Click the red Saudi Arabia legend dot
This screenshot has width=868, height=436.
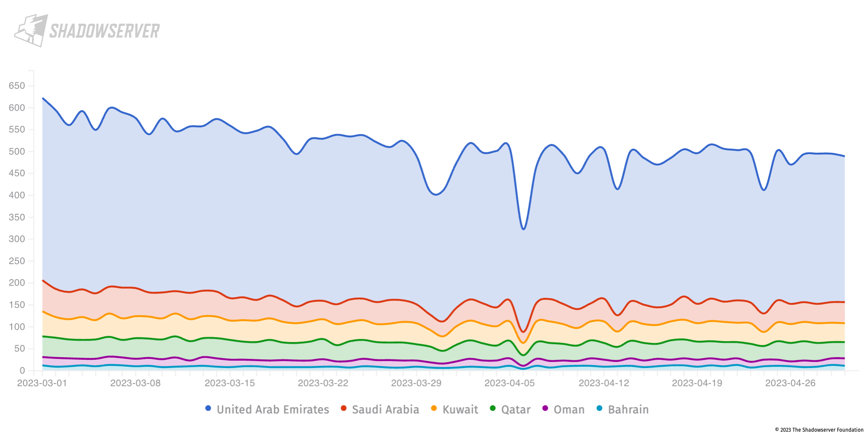[343, 408]
